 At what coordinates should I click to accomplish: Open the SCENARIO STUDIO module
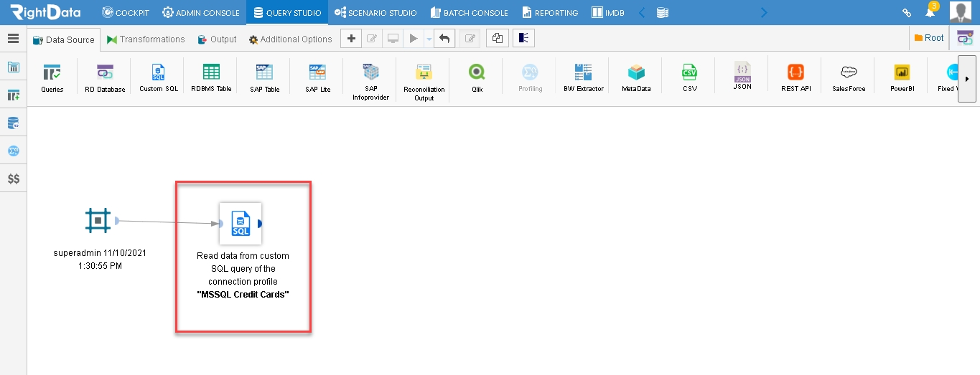point(375,12)
